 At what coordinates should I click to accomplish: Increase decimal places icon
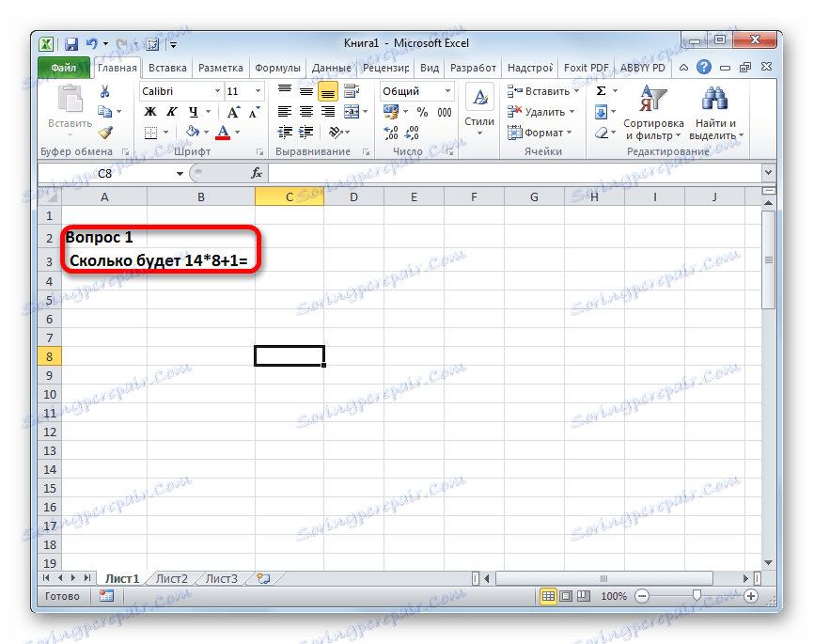pyautogui.click(x=391, y=133)
